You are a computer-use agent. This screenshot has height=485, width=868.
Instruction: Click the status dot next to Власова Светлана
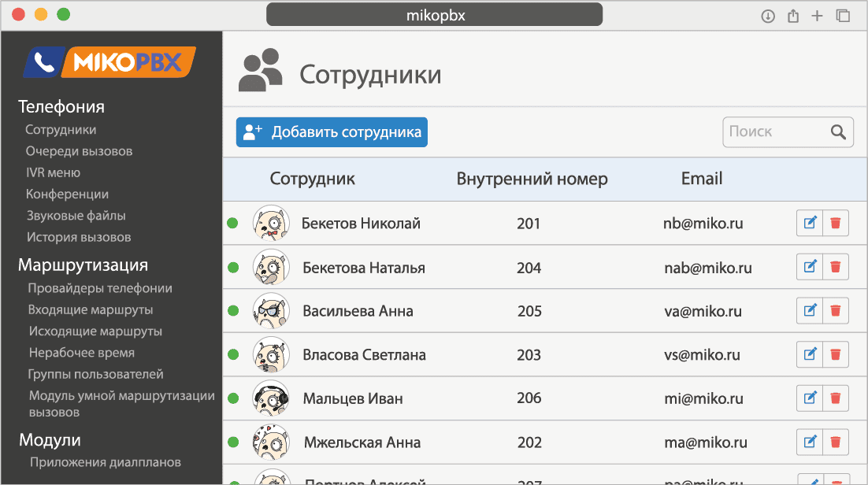pyautogui.click(x=233, y=354)
